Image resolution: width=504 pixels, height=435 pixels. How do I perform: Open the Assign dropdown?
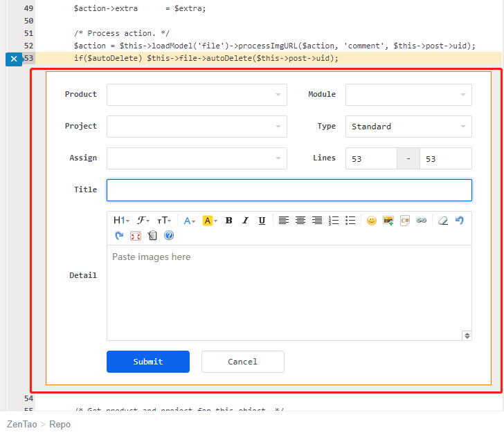[197, 158]
